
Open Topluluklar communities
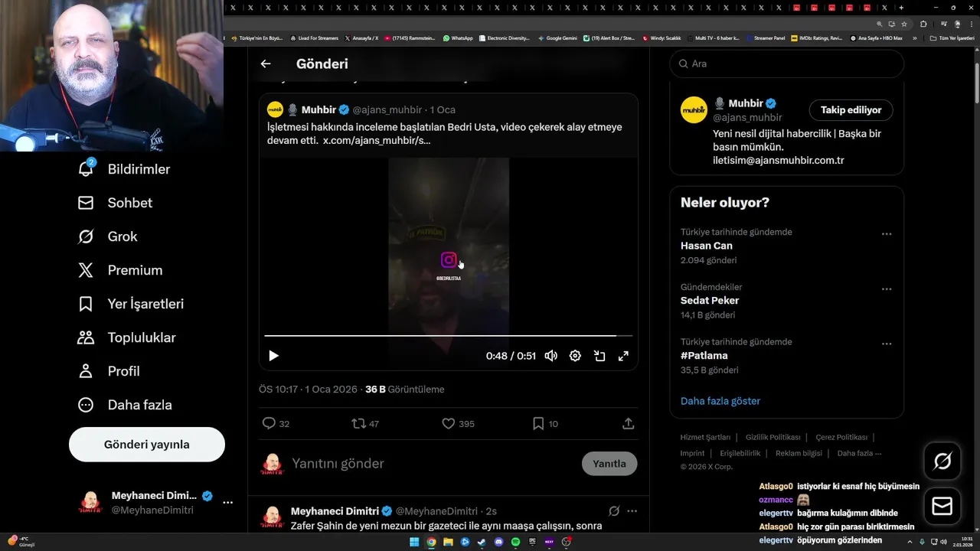pyautogui.click(x=126, y=337)
